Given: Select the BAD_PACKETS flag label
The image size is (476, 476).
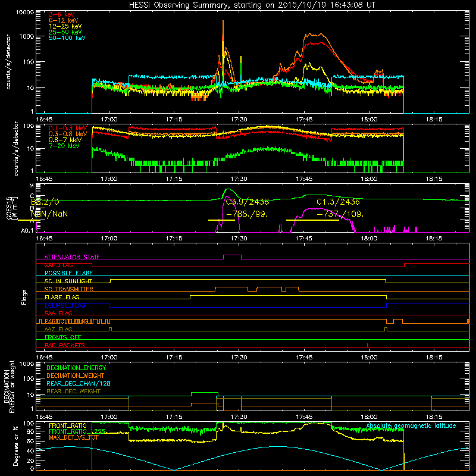Looking at the screenshot, I should pos(65,345).
